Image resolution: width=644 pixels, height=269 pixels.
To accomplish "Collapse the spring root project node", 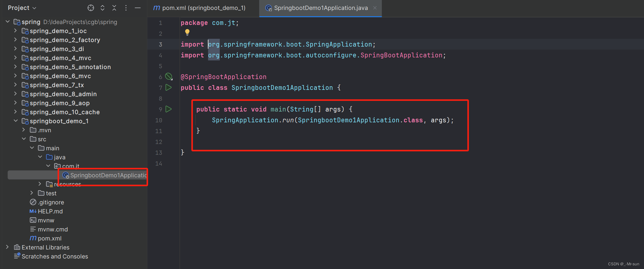I will (8, 22).
